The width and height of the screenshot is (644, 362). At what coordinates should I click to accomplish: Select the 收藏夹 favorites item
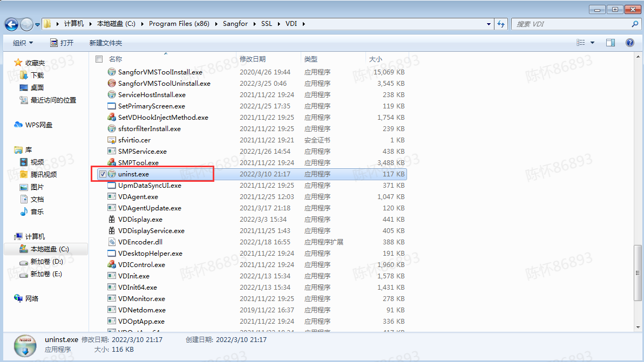[x=30, y=63]
